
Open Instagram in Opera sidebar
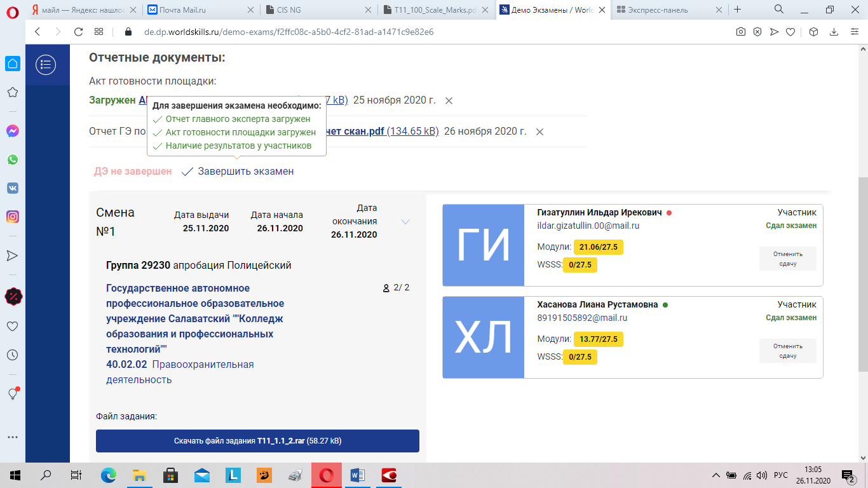pyautogui.click(x=12, y=217)
